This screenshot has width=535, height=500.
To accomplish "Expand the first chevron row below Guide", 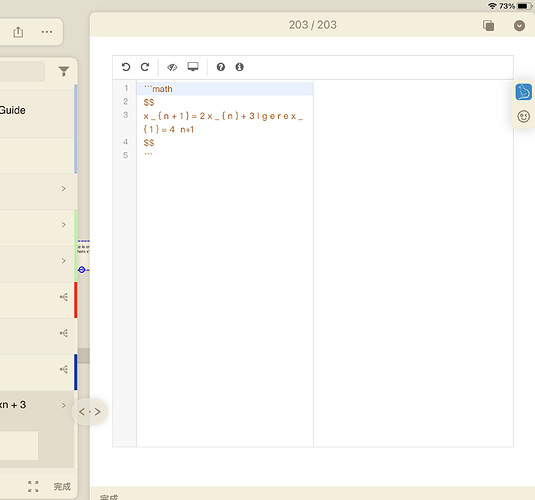I will [63, 188].
